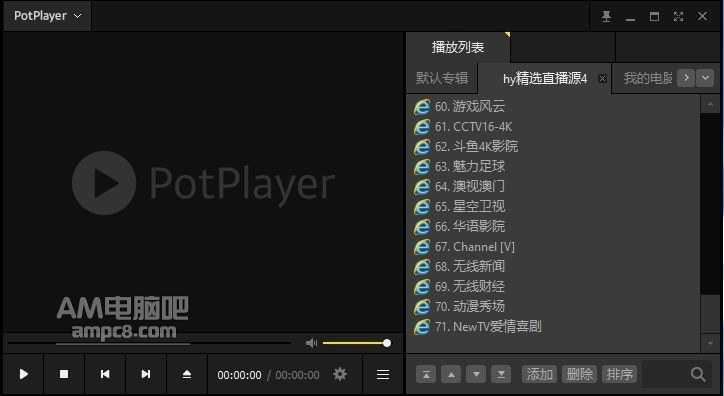Click the playlist search magnifier icon
Viewport: 724px width, 396px height.
698,374
